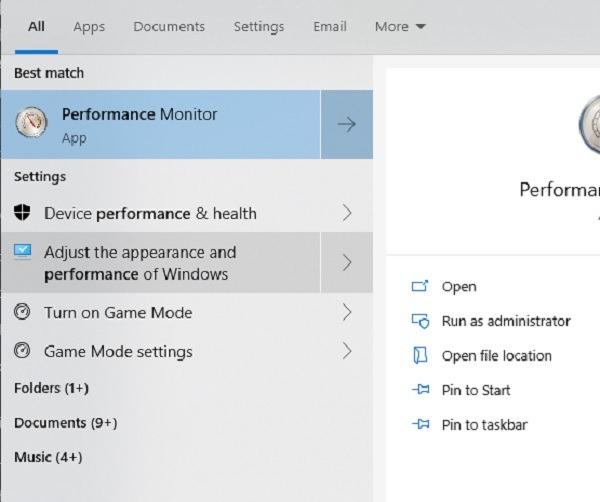Viewport: 600px width, 502px height.
Task: Click the gauge icon beside Turn on Game Mode
Action: [x=22, y=312]
